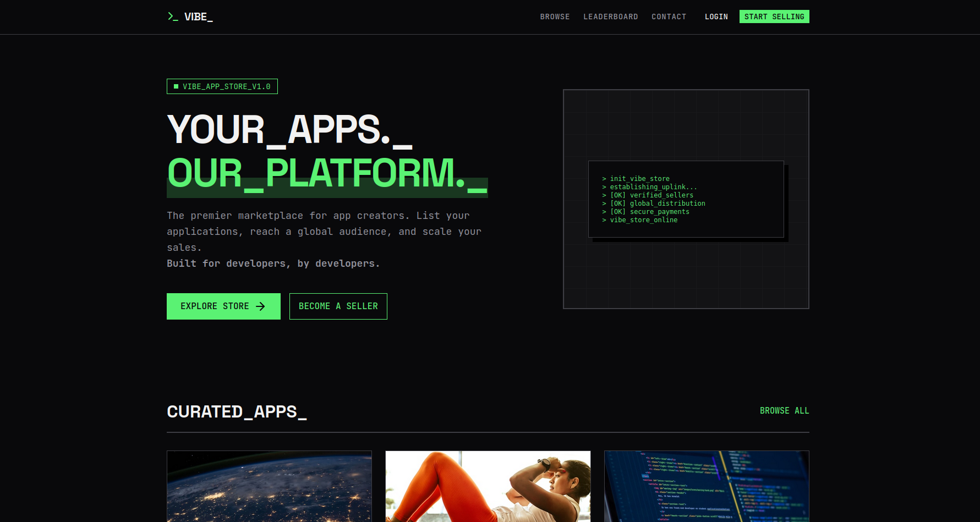Click the arrow icon inside EXPLORE STORE
The image size is (980, 522).
pos(260,306)
